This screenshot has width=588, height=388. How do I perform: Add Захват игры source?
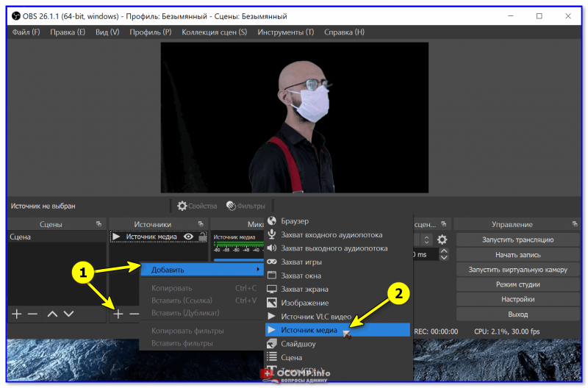[337, 262]
